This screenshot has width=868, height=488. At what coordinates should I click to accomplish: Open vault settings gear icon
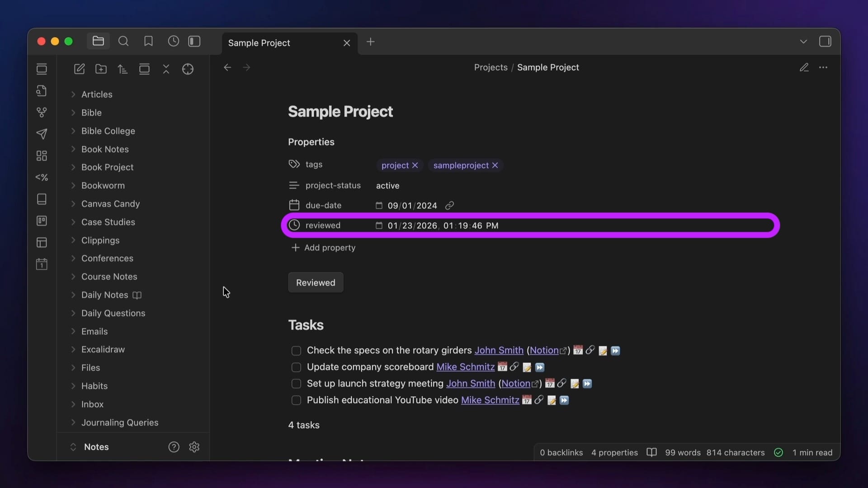click(194, 447)
